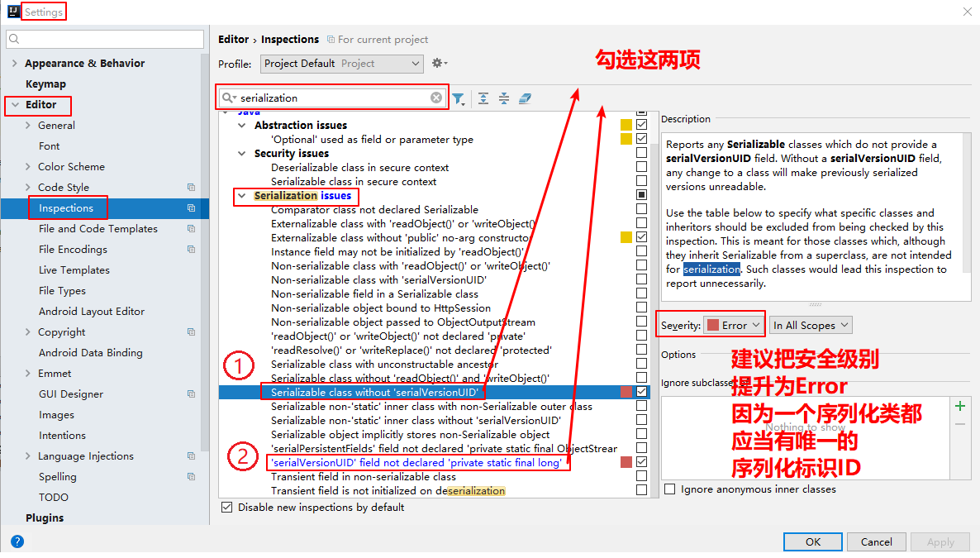Enable 'Comparator class not declared Serializable' checkbox
Viewport: 980px width, 558px height.
coord(641,209)
